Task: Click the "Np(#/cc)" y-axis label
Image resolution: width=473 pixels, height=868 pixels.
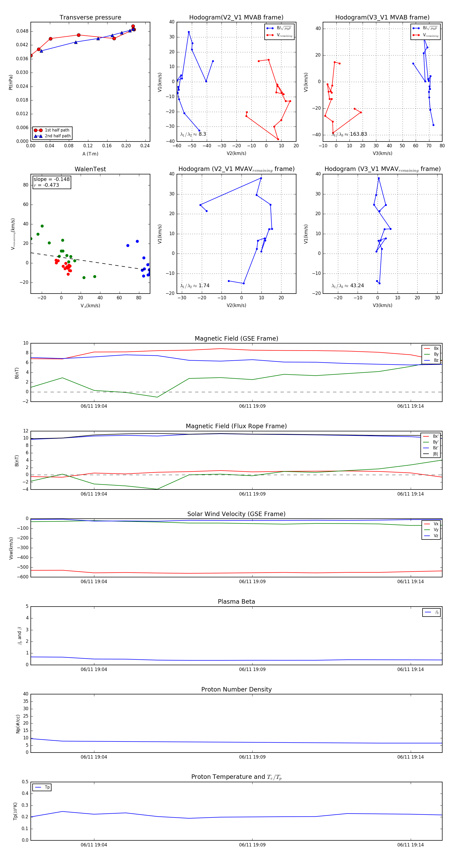Action: [x=18, y=723]
